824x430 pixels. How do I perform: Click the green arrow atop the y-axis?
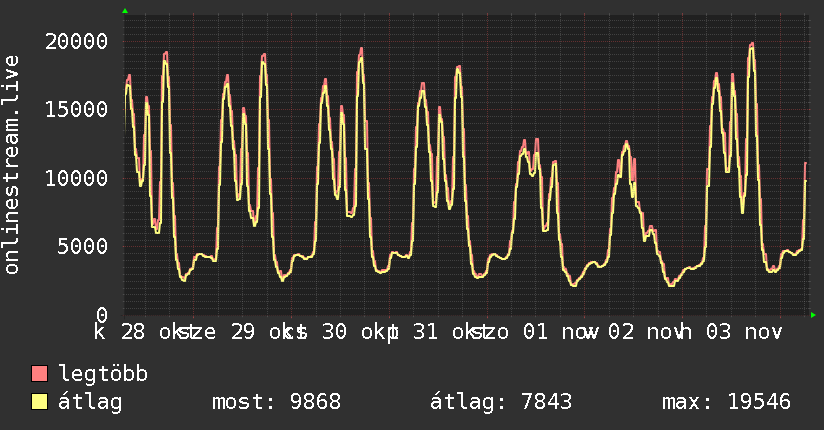pyautogui.click(x=125, y=11)
